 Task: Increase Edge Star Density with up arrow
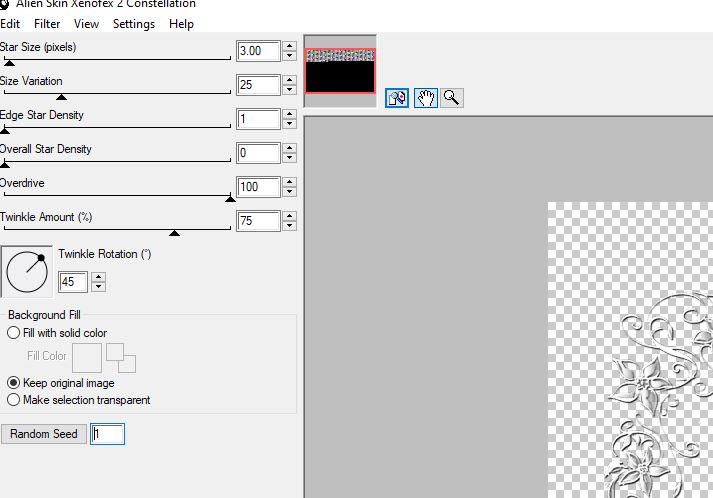tap(289, 114)
